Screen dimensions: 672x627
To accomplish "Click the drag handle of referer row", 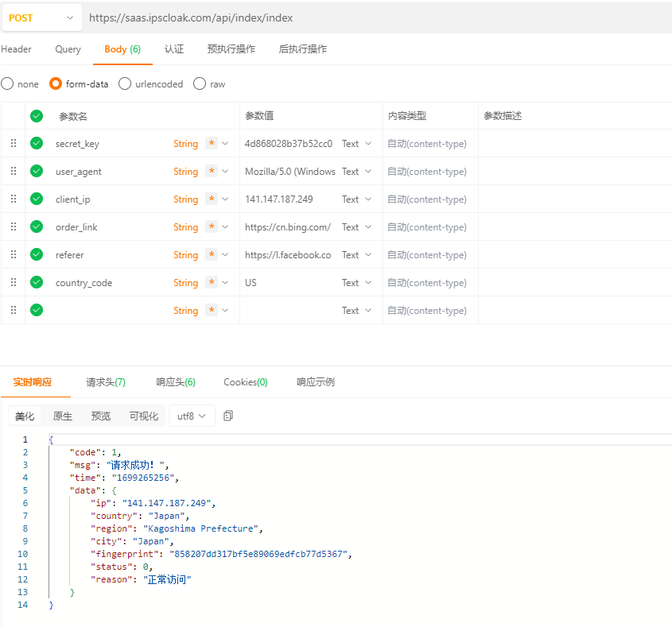I will coord(14,254).
